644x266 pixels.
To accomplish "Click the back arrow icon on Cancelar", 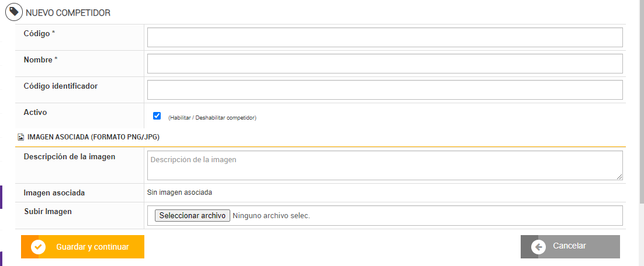I will point(538,247).
